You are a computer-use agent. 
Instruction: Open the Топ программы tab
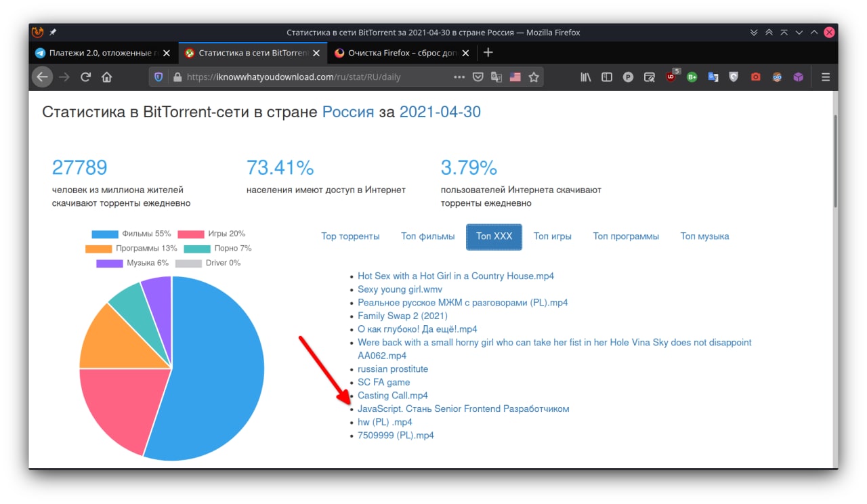pos(626,236)
